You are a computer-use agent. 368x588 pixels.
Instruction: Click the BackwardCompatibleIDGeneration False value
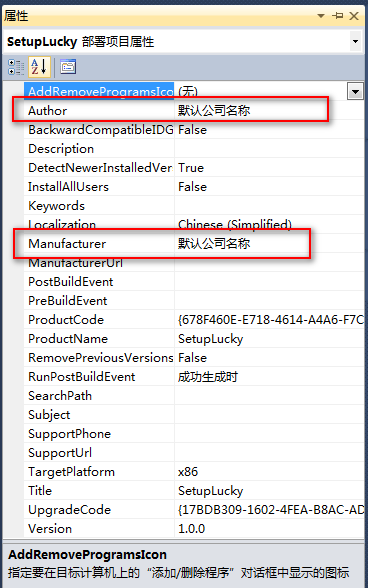point(192,130)
